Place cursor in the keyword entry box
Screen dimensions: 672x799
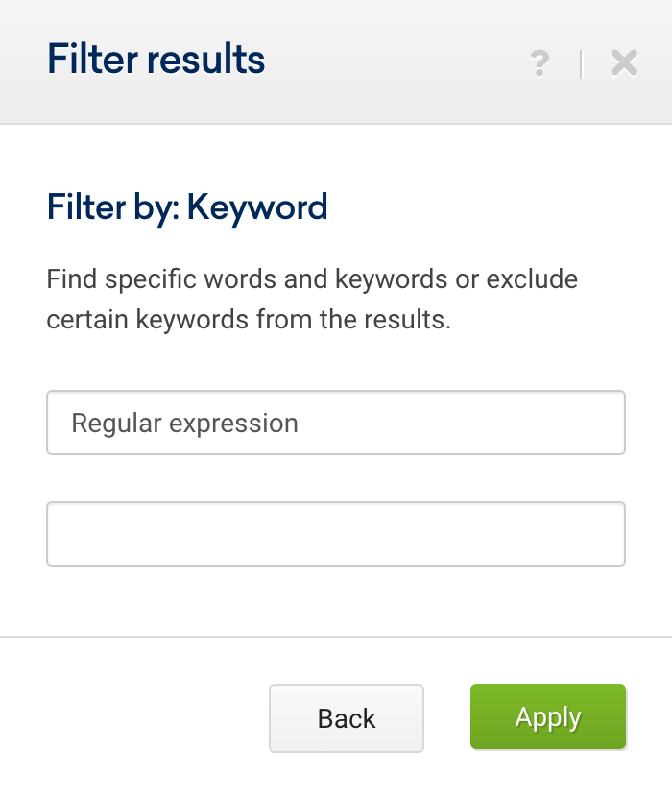tap(336, 534)
